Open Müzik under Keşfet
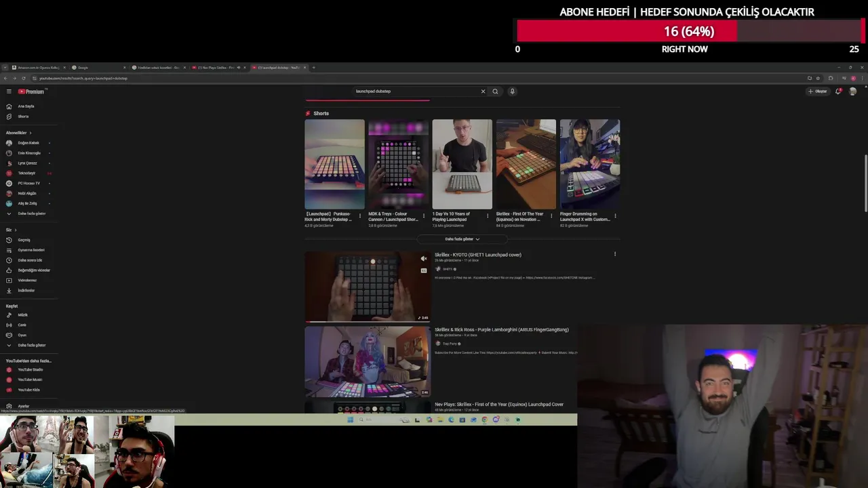Screen dimensions: 868x488 click(22, 315)
